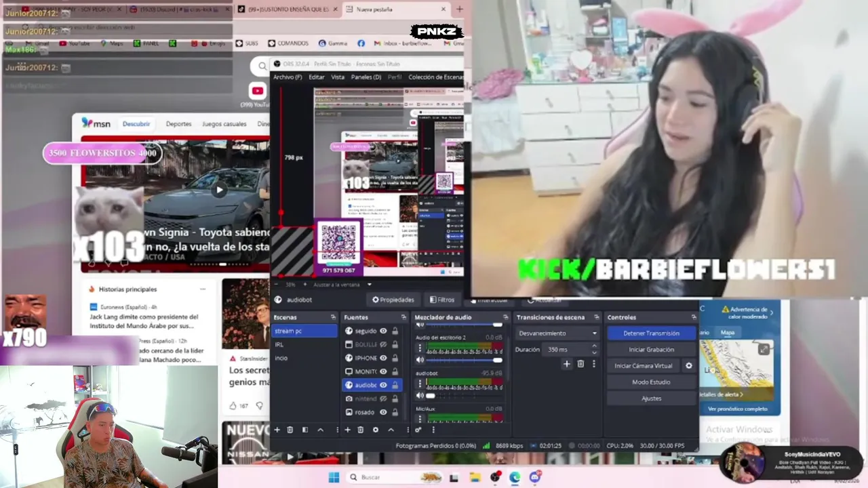Open the Paneles menu in OBS
The width and height of the screenshot is (868, 488).
(366, 77)
